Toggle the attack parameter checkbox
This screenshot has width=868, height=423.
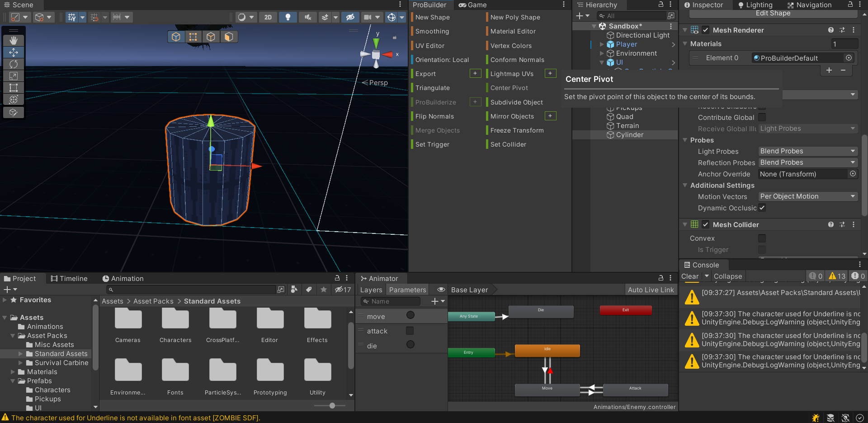pos(410,331)
